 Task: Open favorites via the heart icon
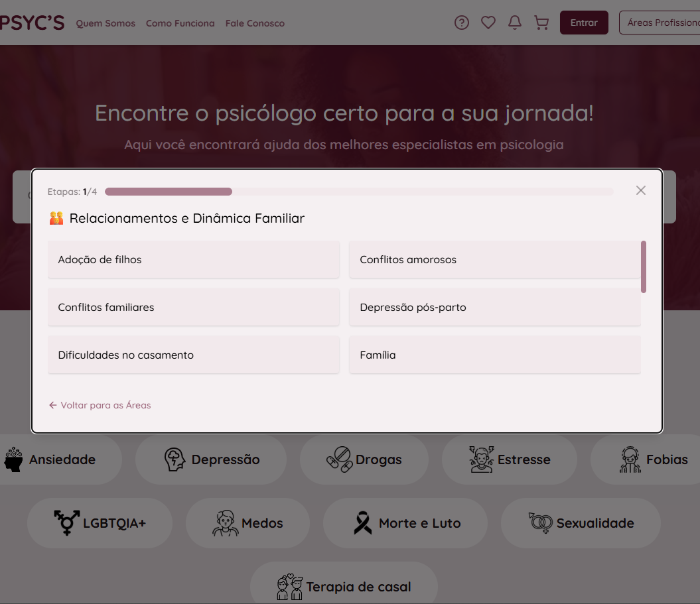pos(488,23)
